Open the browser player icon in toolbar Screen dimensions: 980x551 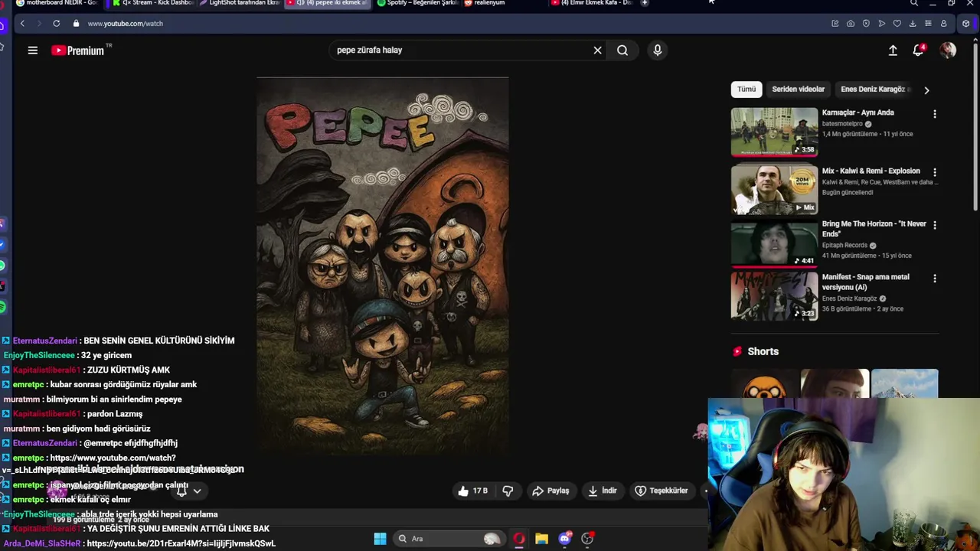tap(882, 24)
